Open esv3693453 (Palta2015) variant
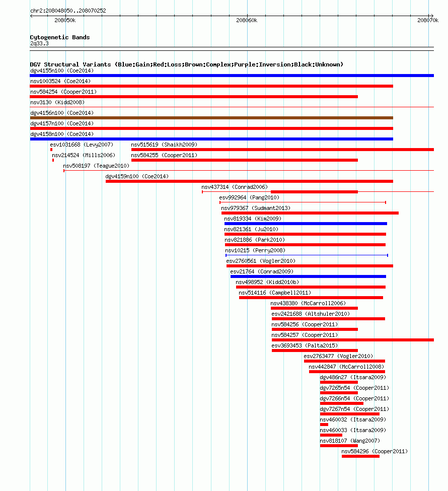Image resolution: width=448 pixels, height=491 pixels. pos(305,345)
